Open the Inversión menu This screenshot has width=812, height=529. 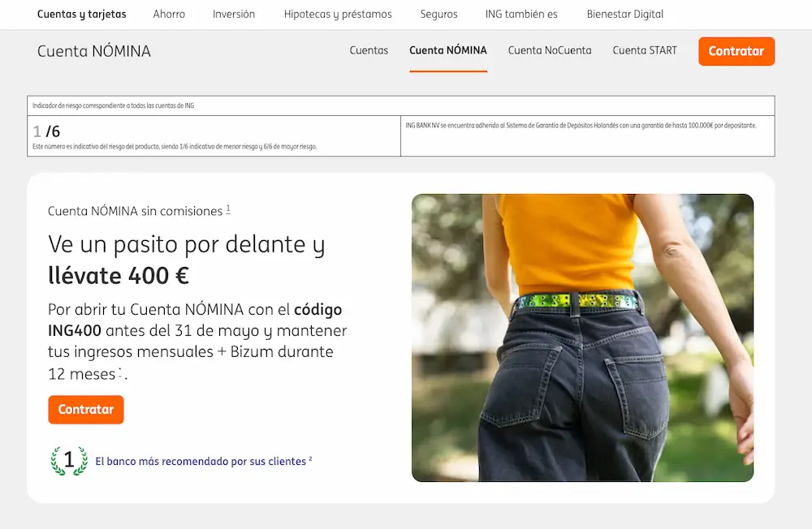click(x=234, y=14)
